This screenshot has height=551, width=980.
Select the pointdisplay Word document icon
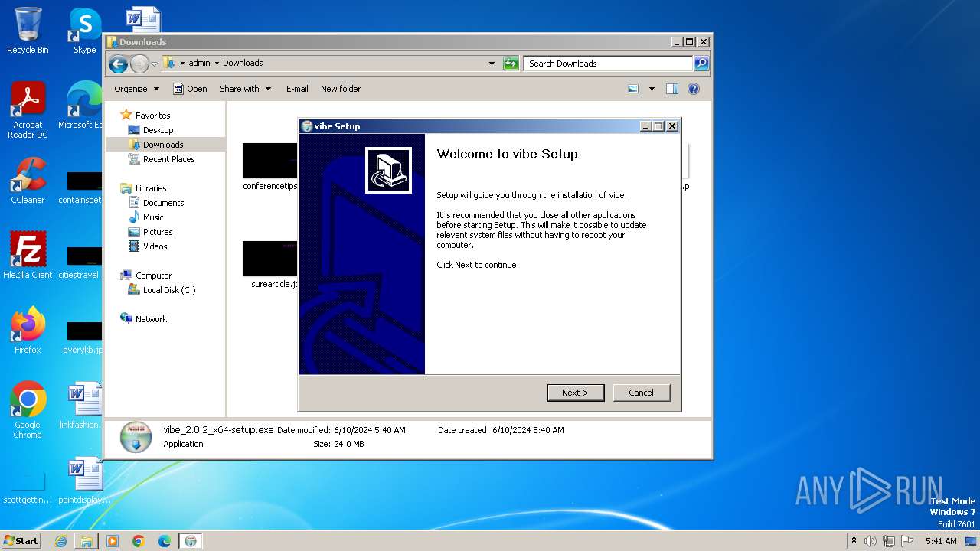[x=83, y=481]
